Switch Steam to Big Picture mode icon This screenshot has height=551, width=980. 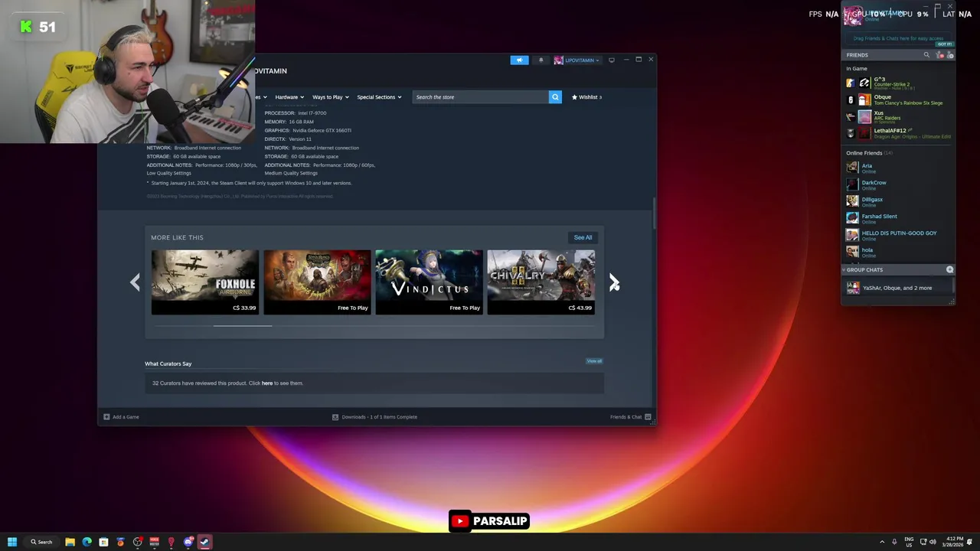pos(611,60)
